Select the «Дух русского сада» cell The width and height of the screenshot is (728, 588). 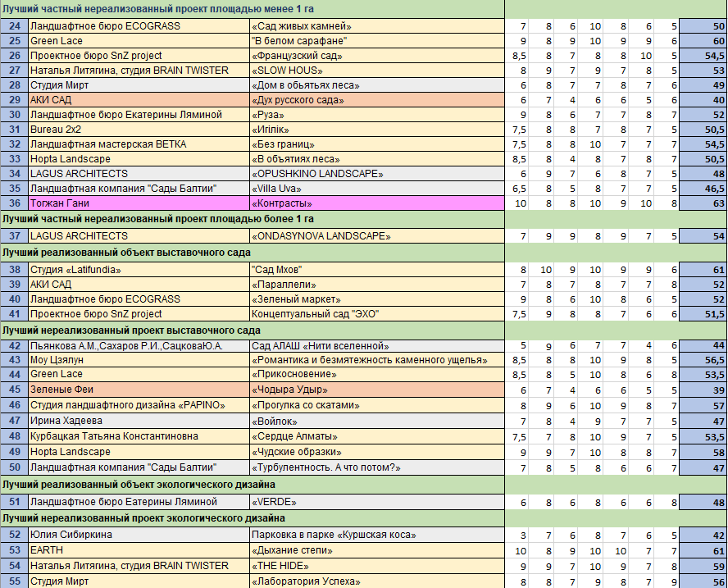click(x=375, y=100)
